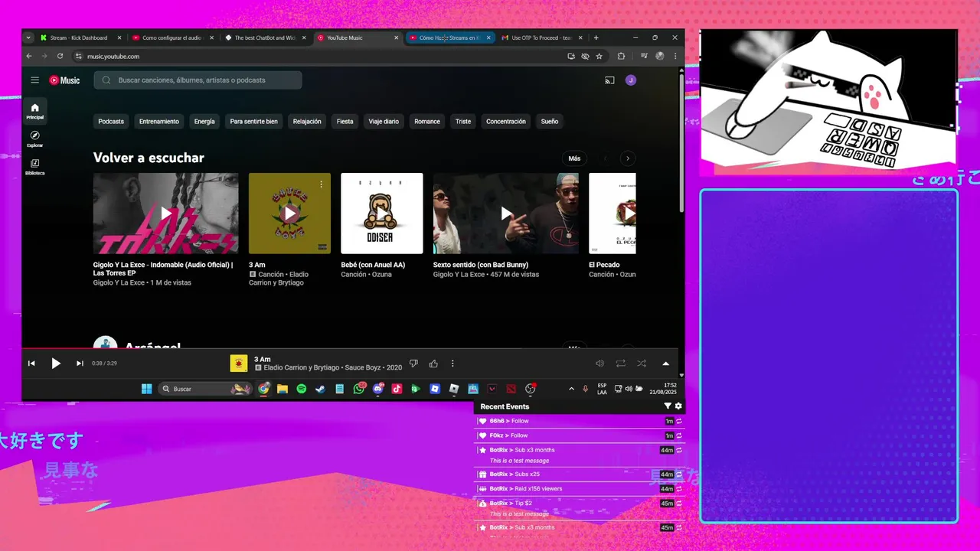Open the account avatar menu
The height and width of the screenshot is (551, 980).
click(x=630, y=80)
